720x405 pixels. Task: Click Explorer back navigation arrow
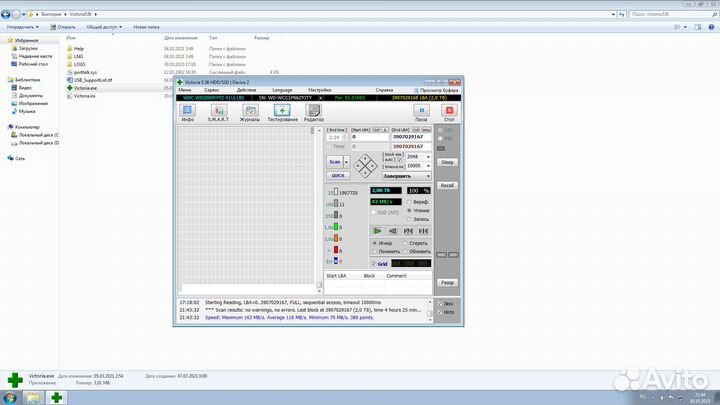click(x=6, y=14)
